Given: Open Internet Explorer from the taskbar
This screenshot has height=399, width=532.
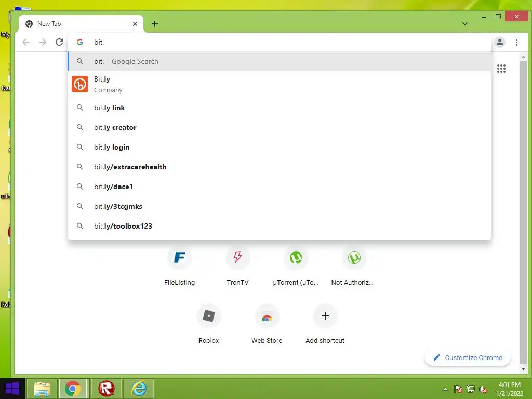Looking at the screenshot, I should coord(139,389).
